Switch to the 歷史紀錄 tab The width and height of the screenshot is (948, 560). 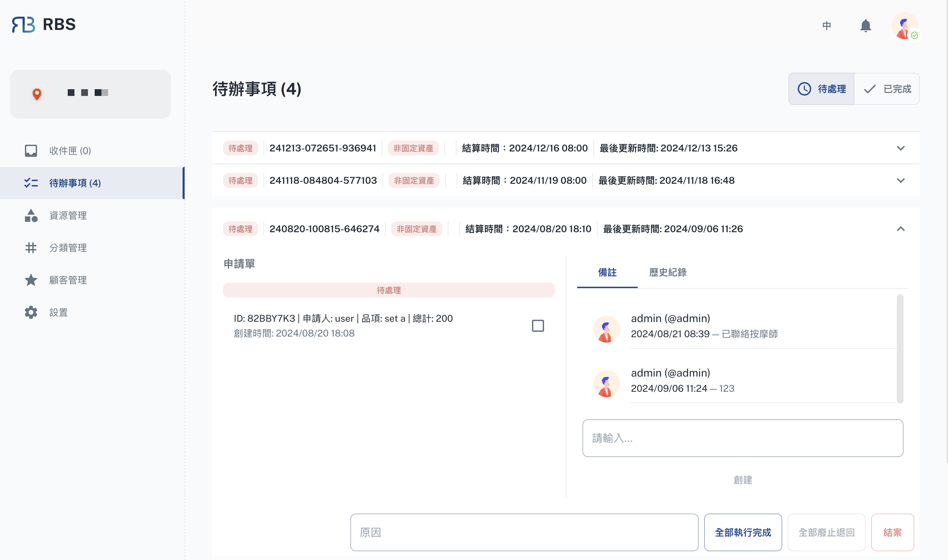(667, 273)
